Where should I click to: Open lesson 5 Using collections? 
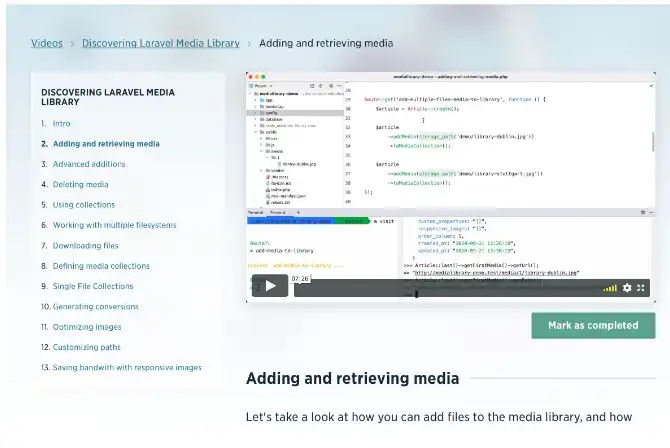[x=84, y=205]
